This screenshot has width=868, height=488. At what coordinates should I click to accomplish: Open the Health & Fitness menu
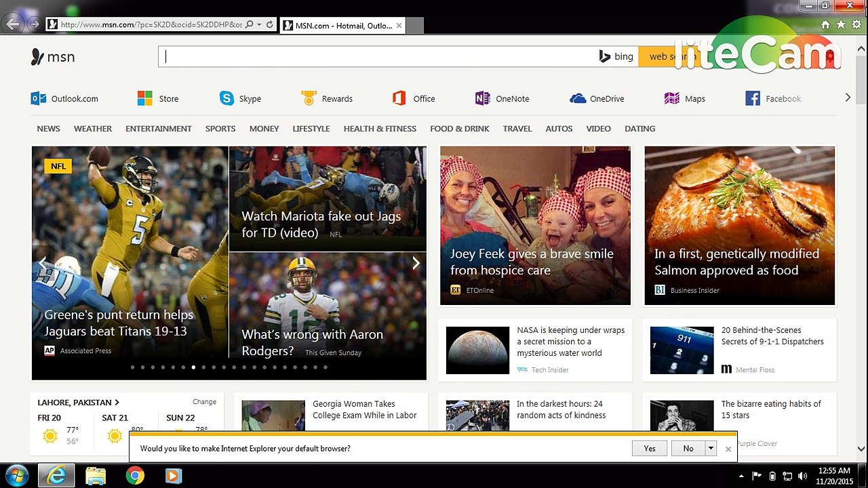click(380, 129)
